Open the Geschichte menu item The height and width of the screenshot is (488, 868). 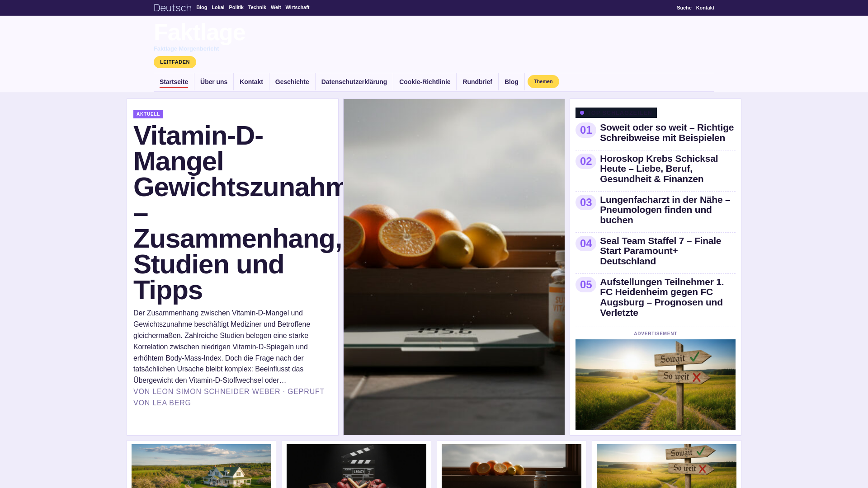tap(292, 82)
